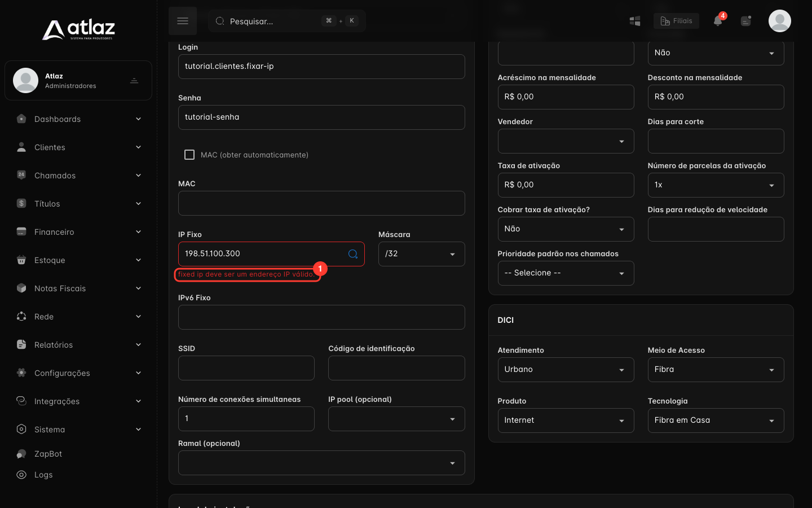Open Cobrar taxa de ativação dropdown

click(566, 229)
